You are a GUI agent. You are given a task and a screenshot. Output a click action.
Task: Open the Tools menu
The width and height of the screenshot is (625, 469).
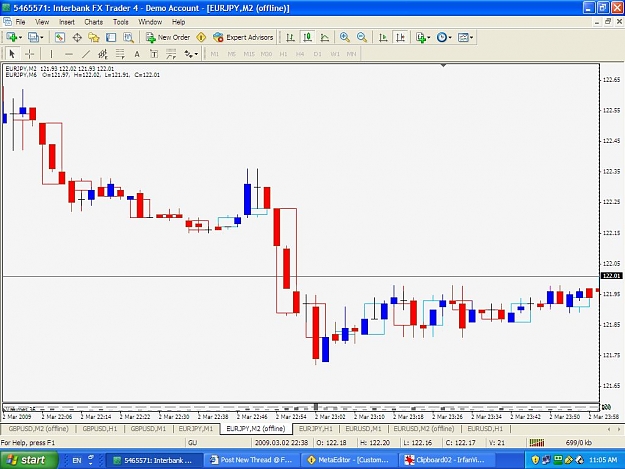(120, 22)
